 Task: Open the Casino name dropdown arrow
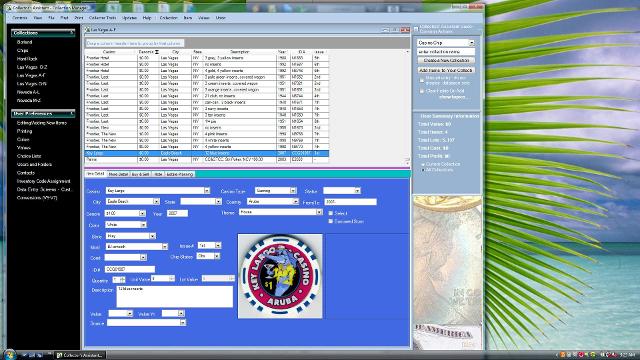207,191
